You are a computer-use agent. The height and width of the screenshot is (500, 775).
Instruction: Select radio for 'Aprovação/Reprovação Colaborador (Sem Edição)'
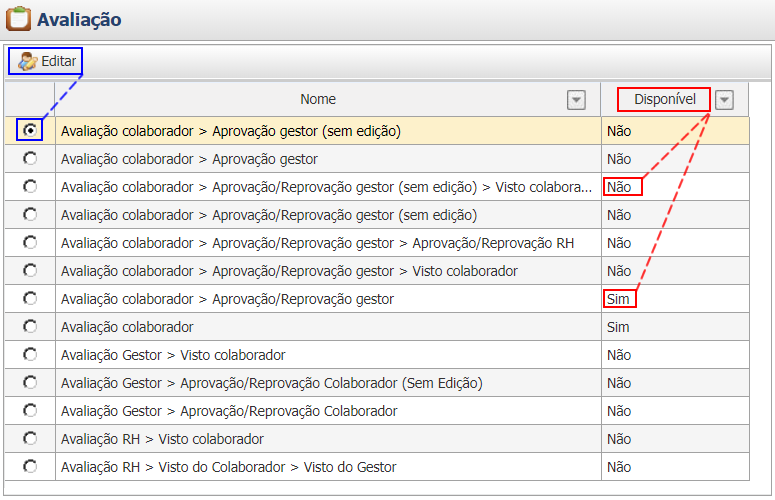coord(30,382)
